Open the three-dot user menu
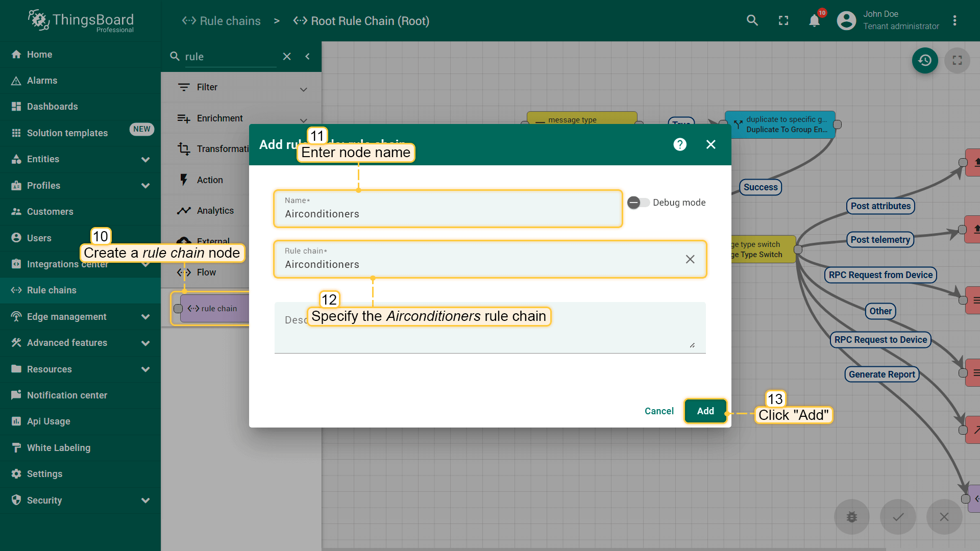Screen dimensions: 980x551 tap(954, 20)
